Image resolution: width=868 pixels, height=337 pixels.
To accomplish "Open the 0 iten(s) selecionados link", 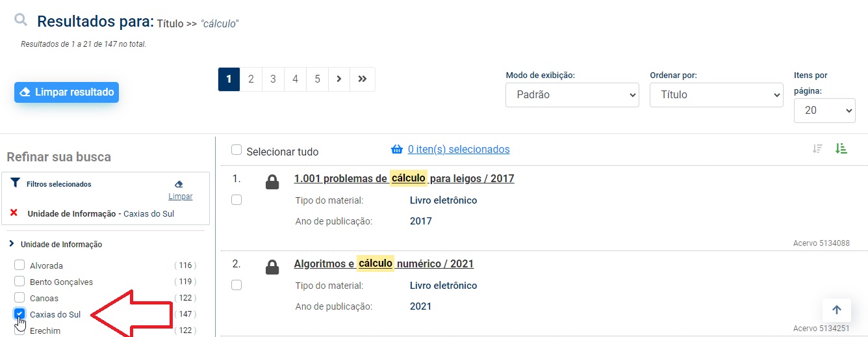I will [458, 150].
